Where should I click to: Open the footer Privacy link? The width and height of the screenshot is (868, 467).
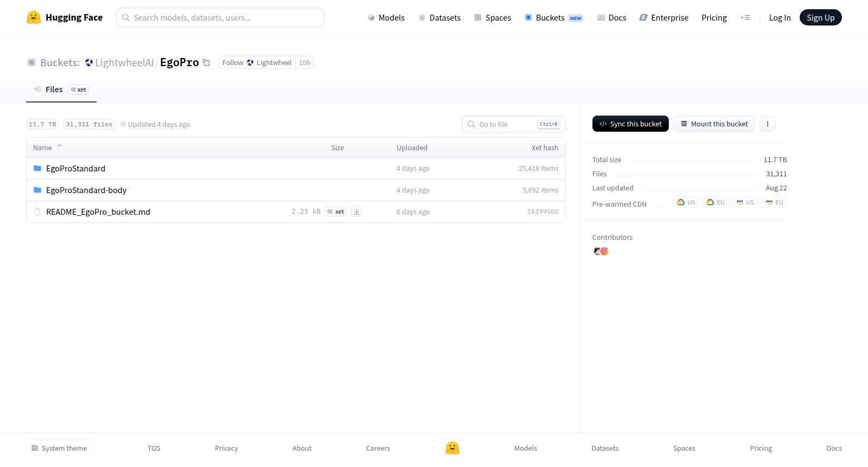226,448
